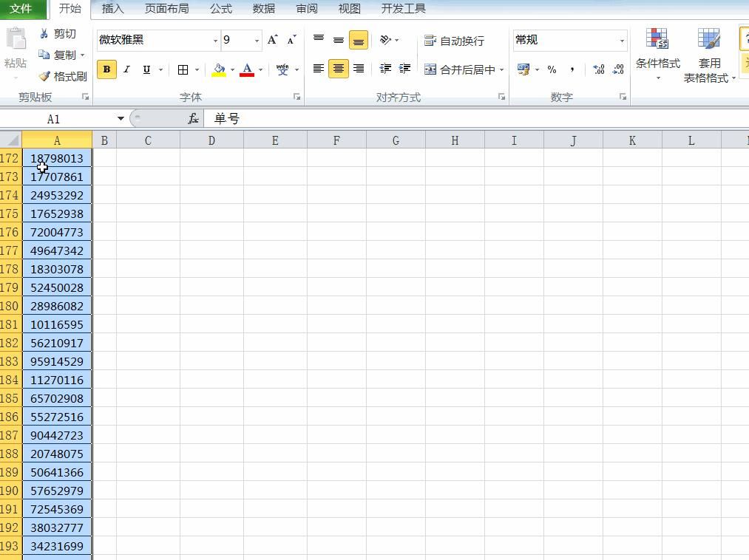Open 条件格式 conditional formatting

pyautogui.click(x=658, y=54)
